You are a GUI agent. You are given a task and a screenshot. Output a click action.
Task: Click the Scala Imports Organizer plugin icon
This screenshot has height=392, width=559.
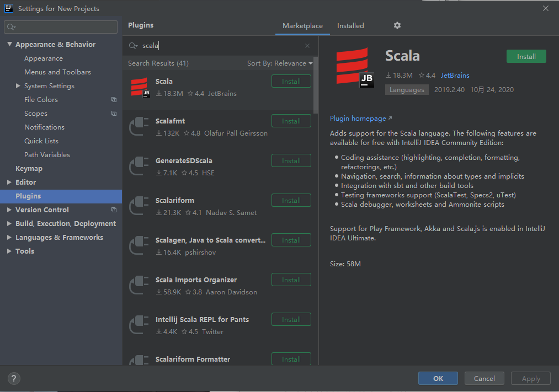pyautogui.click(x=139, y=286)
